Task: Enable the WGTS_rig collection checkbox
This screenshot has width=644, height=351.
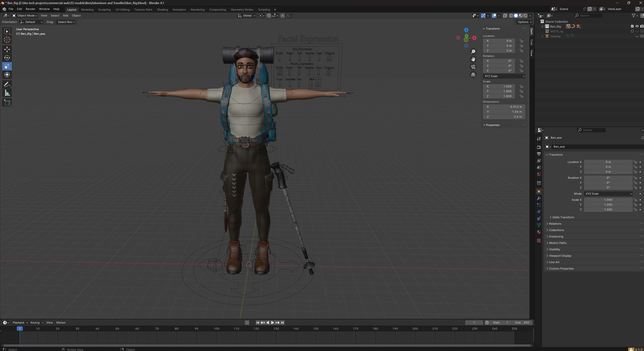Action: pyautogui.click(x=632, y=31)
